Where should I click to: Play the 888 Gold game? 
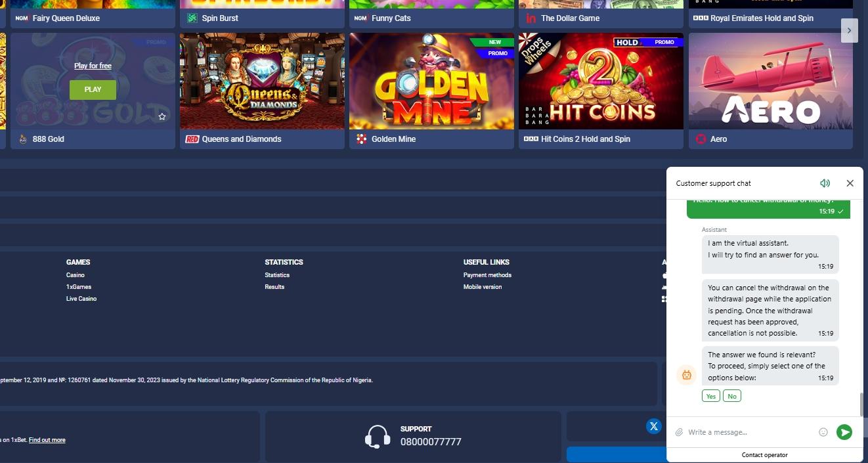click(93, 89)
